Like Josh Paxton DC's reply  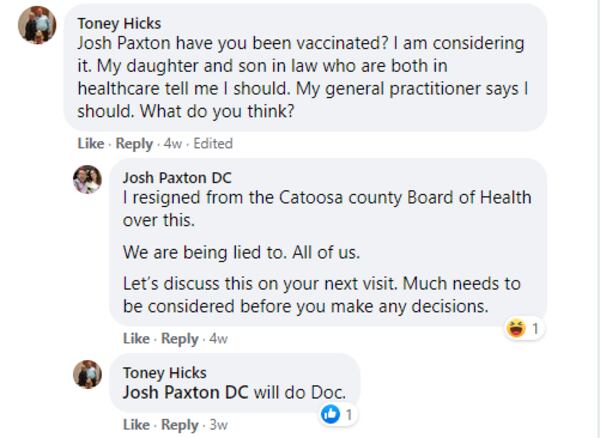pos(136,339)
